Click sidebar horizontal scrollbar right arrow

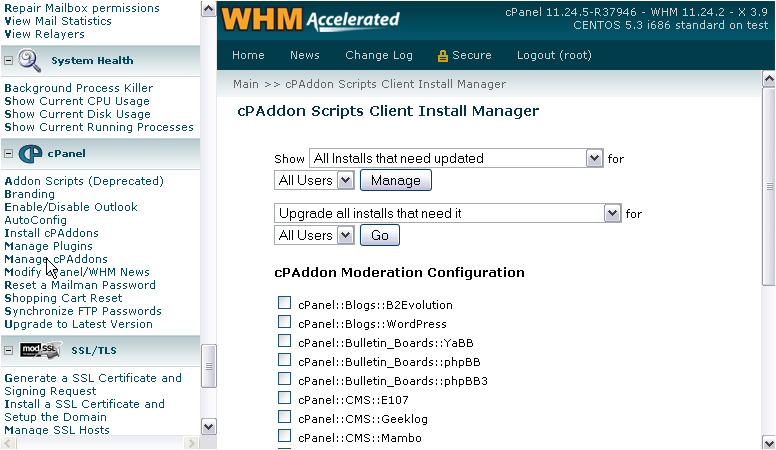pos(191,443)
